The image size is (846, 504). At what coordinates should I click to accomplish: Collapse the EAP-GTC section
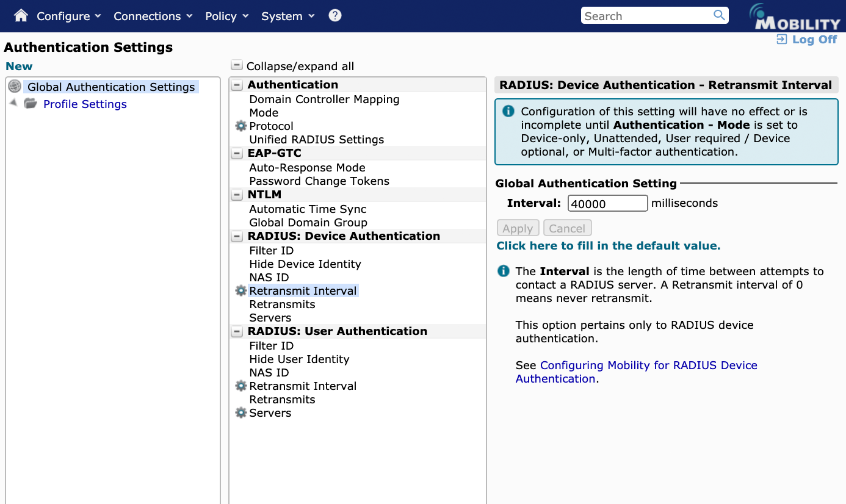point(237,153)
